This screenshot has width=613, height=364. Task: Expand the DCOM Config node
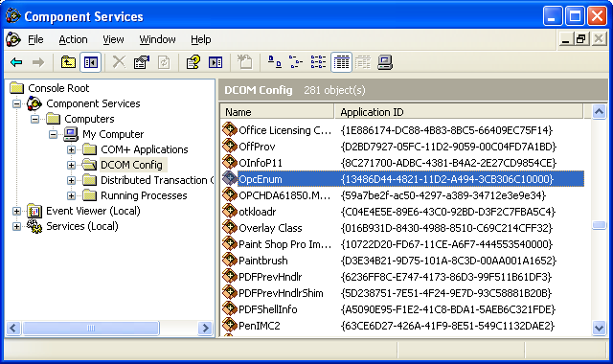[71, 165]
